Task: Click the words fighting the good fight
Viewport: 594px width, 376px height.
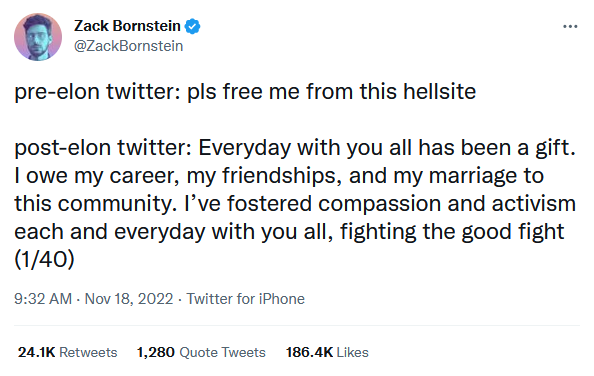Action: pyautogui.click(x=452, y=232)
